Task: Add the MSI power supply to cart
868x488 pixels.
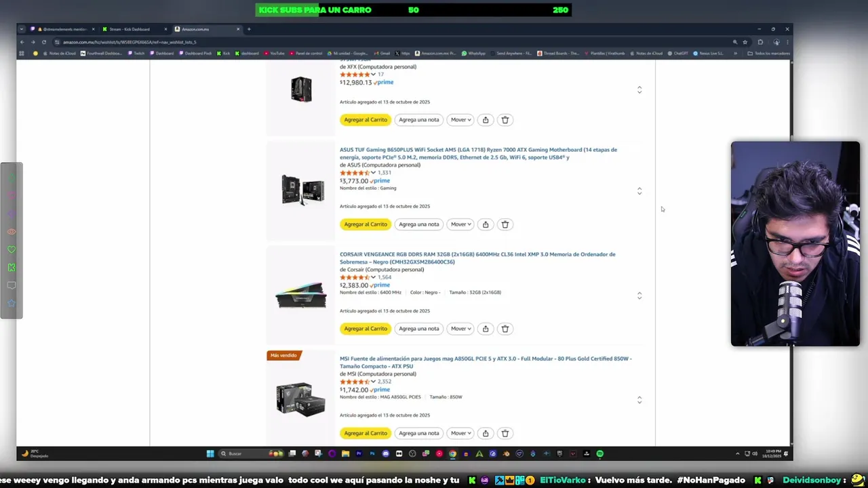Action: [x=366, y=433]
